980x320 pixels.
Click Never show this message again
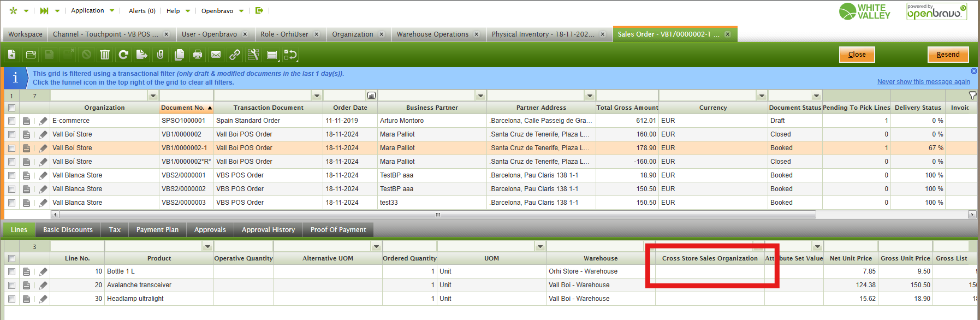tap(923, 82)
